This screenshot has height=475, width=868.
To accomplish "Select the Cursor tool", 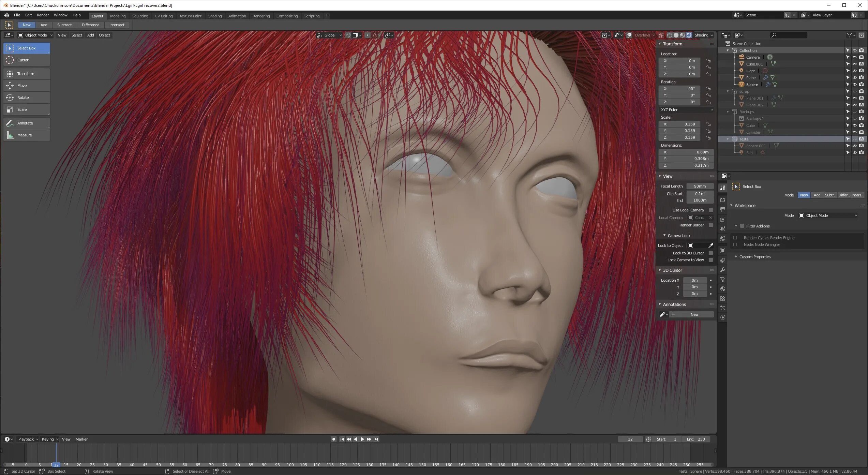I will pyautogui.click(x=27, y=60).
